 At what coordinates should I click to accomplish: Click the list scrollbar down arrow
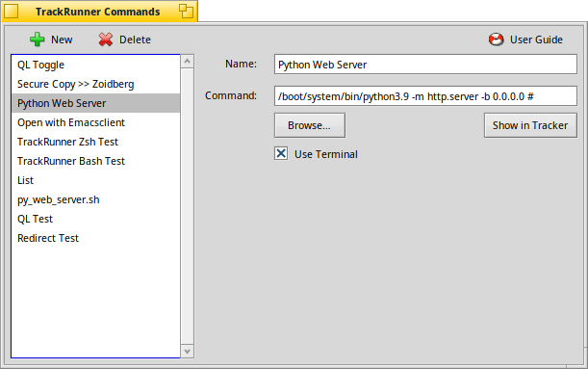187,352
